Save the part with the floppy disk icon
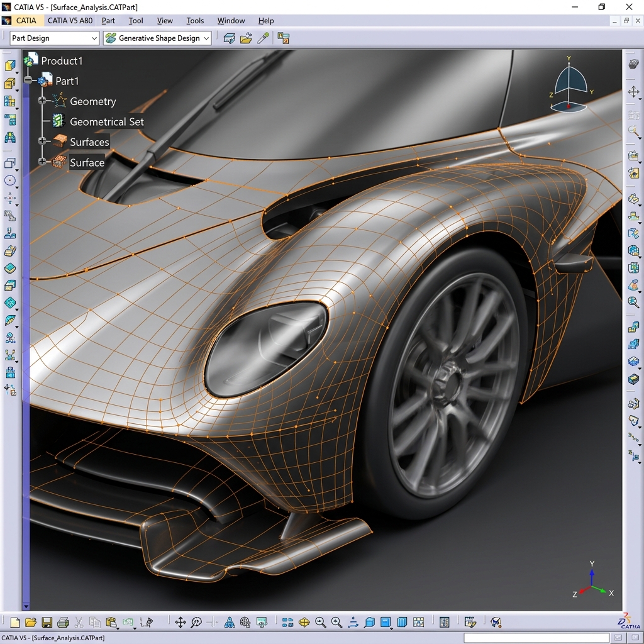Image resolution: width=644 pixels, height=644 pixels. click(x=47, y=622)
